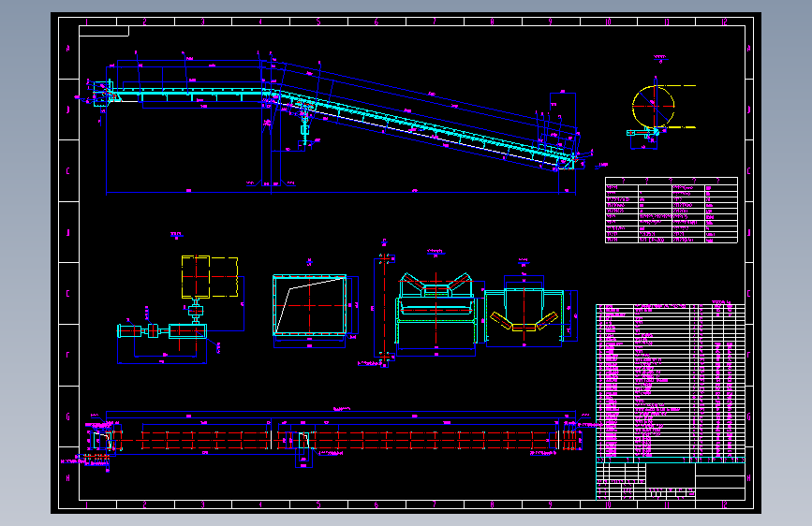Select the cyan gearbox in drive detail

pyautogui.click(x=187, y=330)
